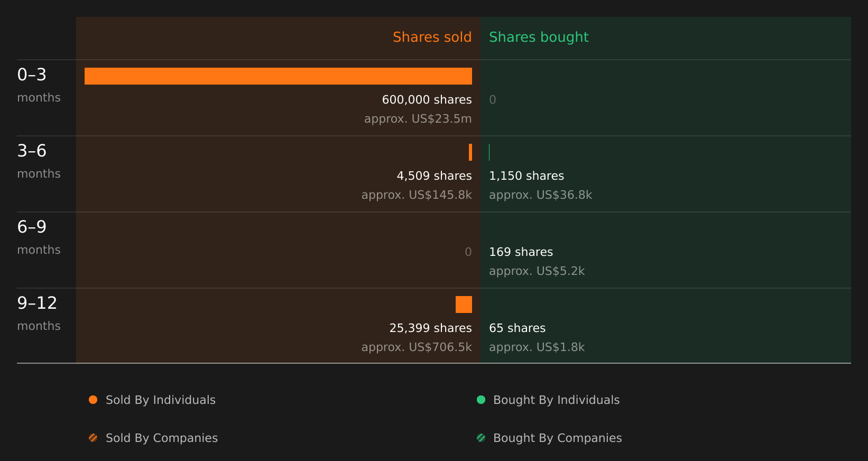
Task: Select the Sold By Companies legend label
Action: (162, 438)
